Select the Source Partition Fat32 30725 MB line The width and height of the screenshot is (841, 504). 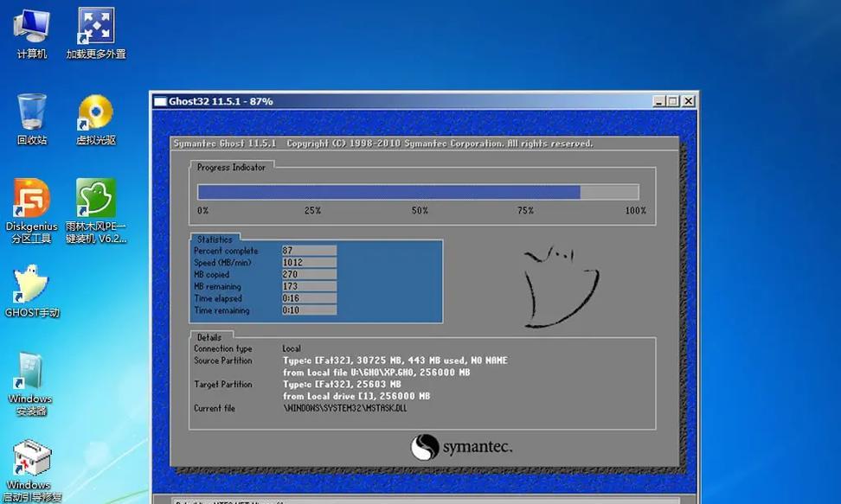(395, 360)
